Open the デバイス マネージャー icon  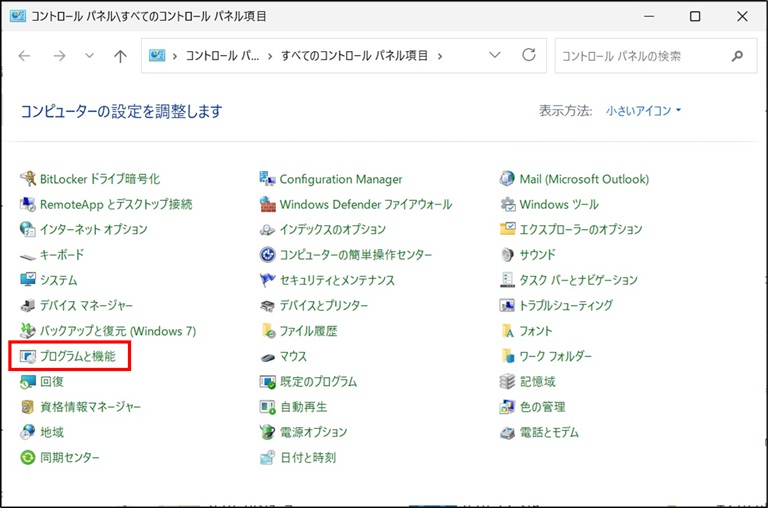pos(28,305)
